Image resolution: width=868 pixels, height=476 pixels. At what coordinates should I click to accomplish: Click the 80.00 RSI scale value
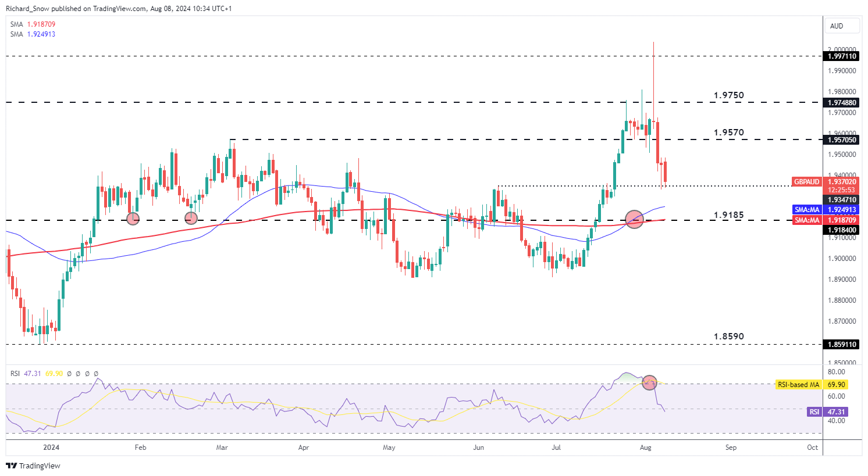836,372
